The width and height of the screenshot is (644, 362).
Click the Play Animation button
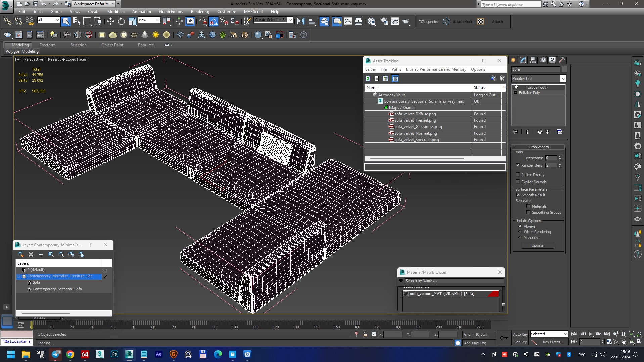pyautogui.click(x=590, y=334)
